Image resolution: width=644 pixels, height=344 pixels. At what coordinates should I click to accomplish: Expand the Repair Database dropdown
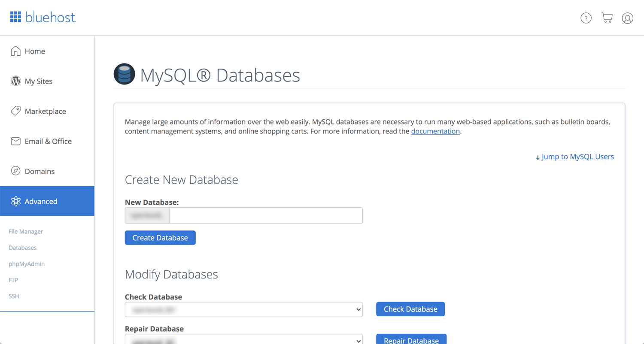244,339
